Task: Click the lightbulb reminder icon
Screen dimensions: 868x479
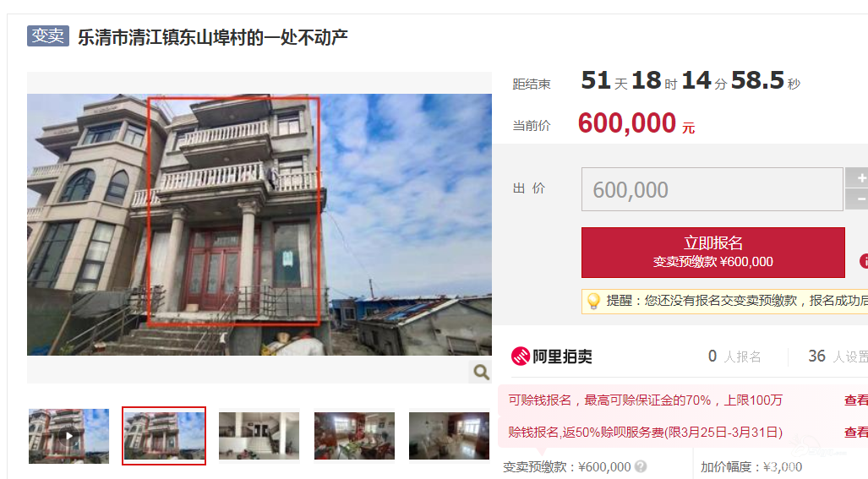Action: point(593,301)
